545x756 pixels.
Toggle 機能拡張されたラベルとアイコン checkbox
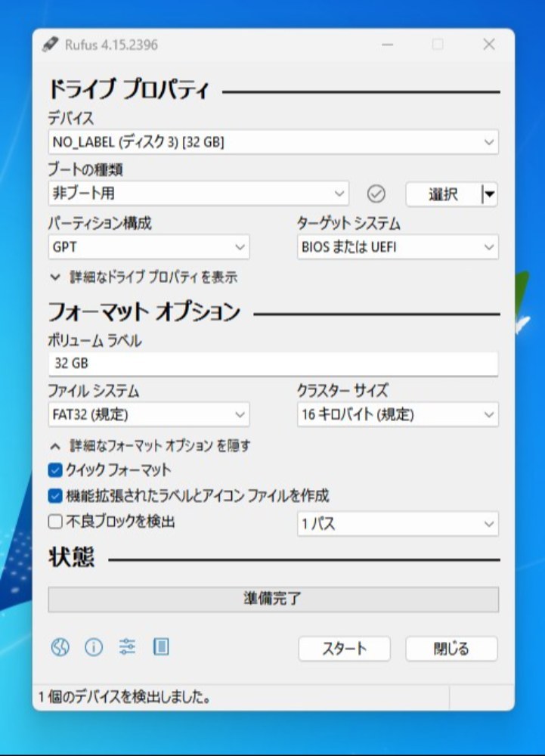tap(55, 496)
